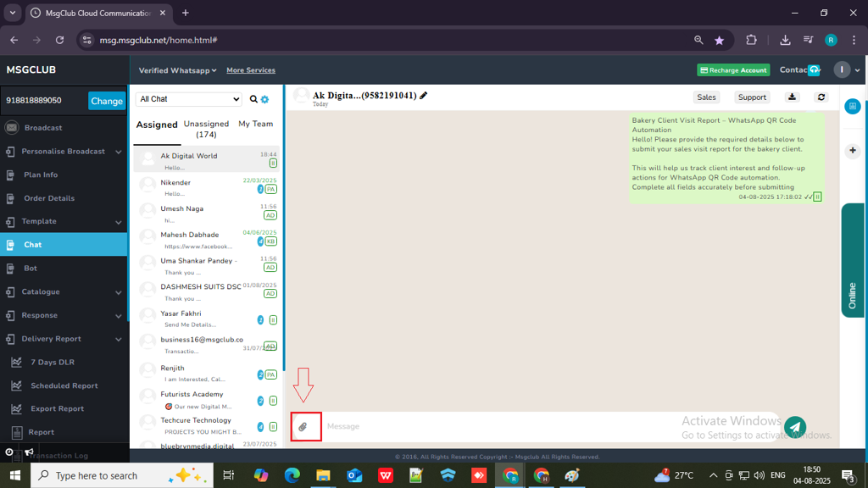Select the MsgClub Cloud Communication browser tab

pos(98,13)
